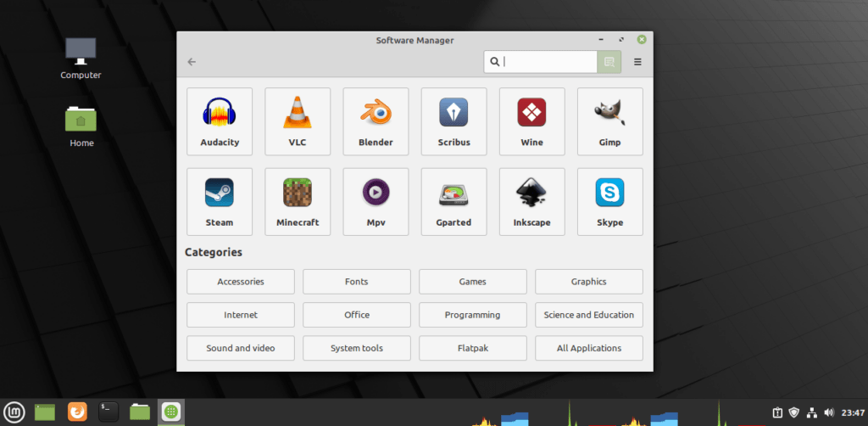Open the Skype app tile

pos(610,202)
